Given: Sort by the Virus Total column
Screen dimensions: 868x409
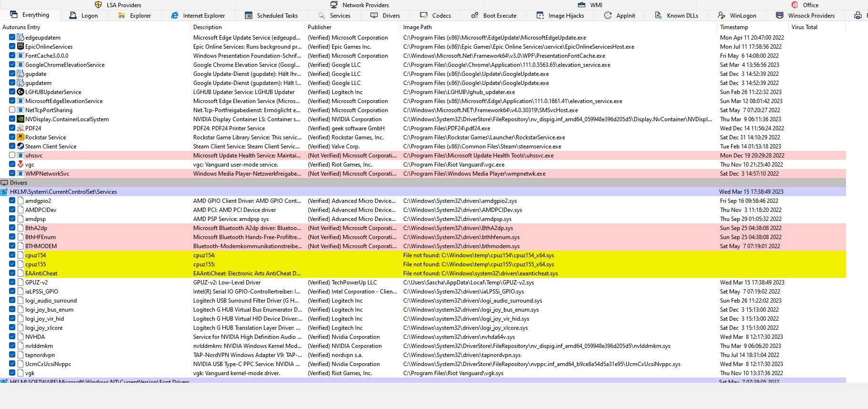Looking at the screenshot, I should pos(817,27).
